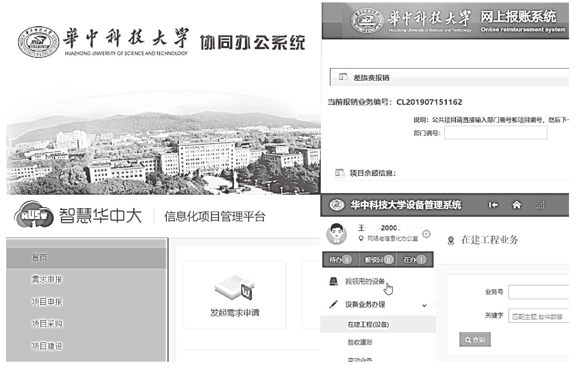
Task: Click the 网络与信息化办公室 department text
Action: coord(392,238)
